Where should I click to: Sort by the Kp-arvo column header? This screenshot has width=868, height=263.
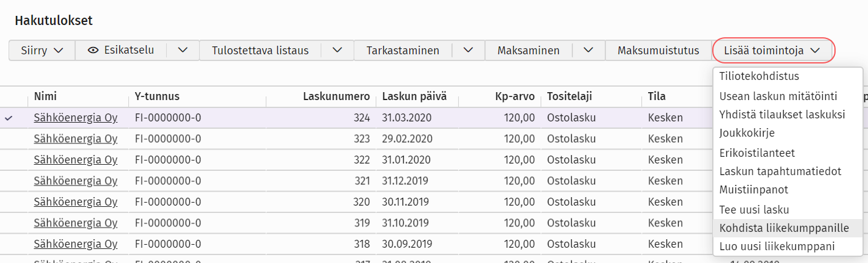click(x=515, y=96)
